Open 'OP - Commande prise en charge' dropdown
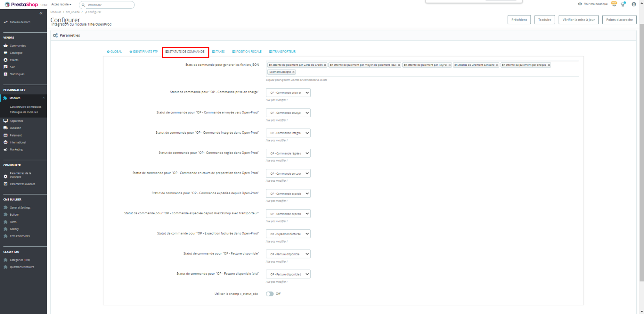Screen dimensions: 644x314 point(288,93)
